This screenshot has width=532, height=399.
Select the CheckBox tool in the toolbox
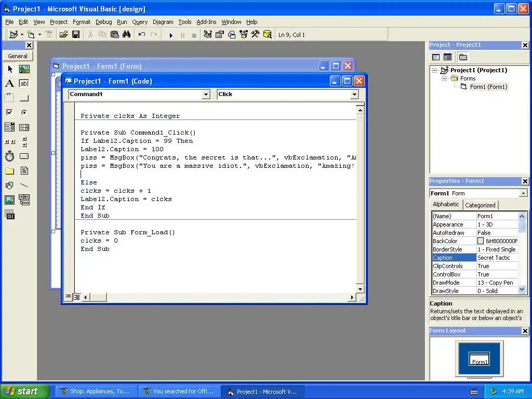[x=10, y=112]
